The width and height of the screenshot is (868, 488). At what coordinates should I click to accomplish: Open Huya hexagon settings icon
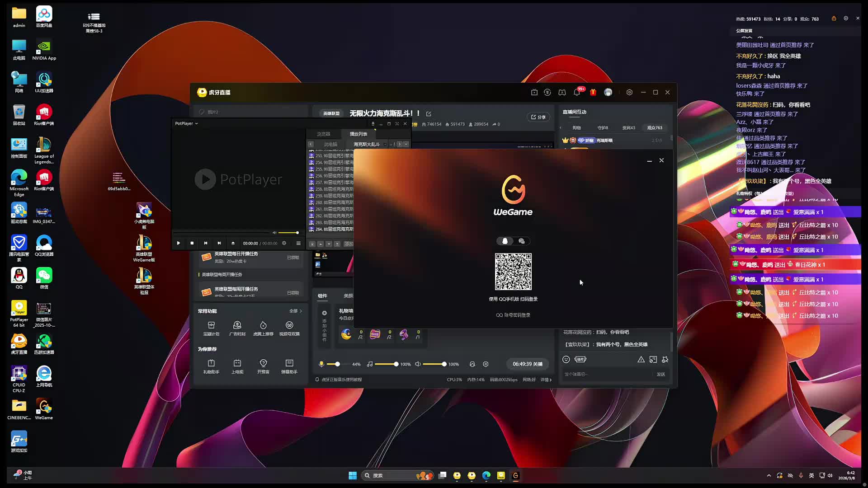point(629,92)
